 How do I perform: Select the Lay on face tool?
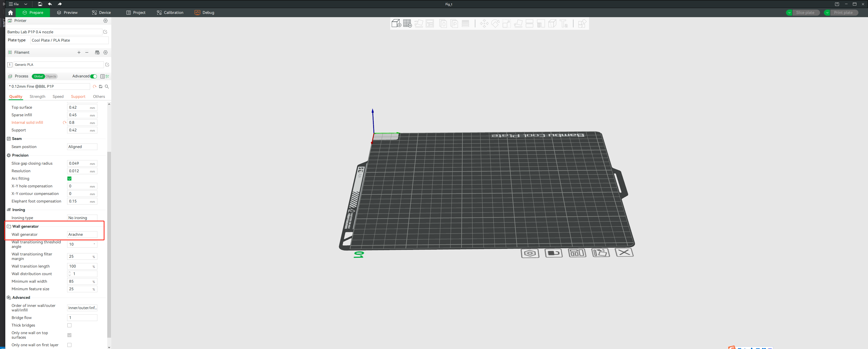click(518, 24)
